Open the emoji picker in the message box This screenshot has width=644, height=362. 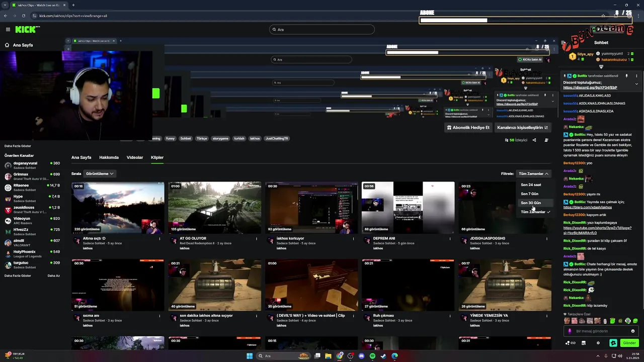(633, 331)
